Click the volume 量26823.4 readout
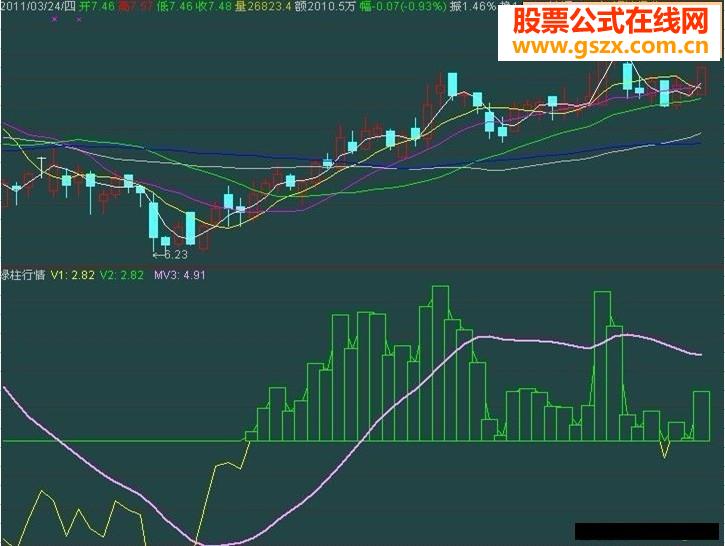725x546 pixels. (263, 6)
